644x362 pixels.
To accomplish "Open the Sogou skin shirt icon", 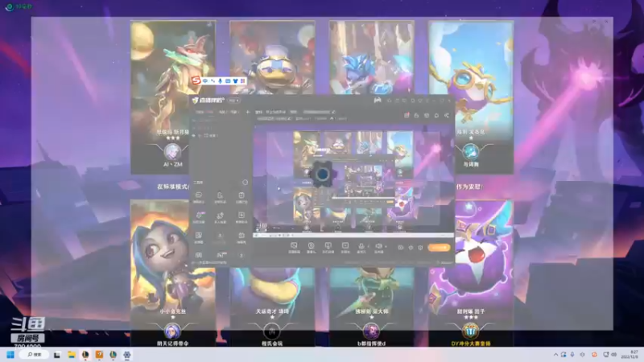I will pos(235,81).
